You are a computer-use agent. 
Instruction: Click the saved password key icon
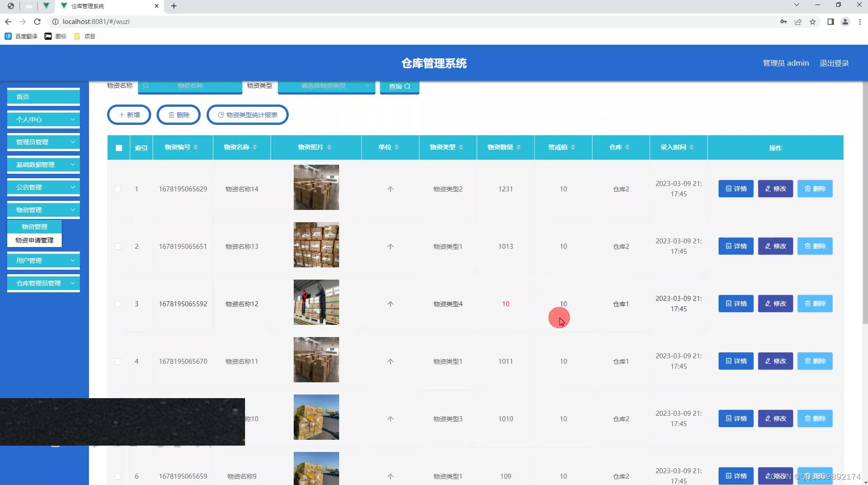[783, 22]
